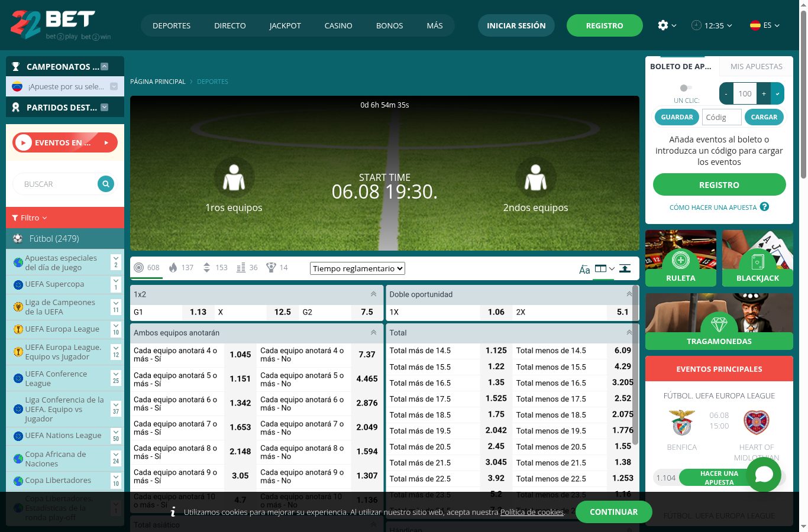Select the 14 trophy markets icon
Viewport: 808px width, 532px height.
pyautogui.click(x=272, y=268)
